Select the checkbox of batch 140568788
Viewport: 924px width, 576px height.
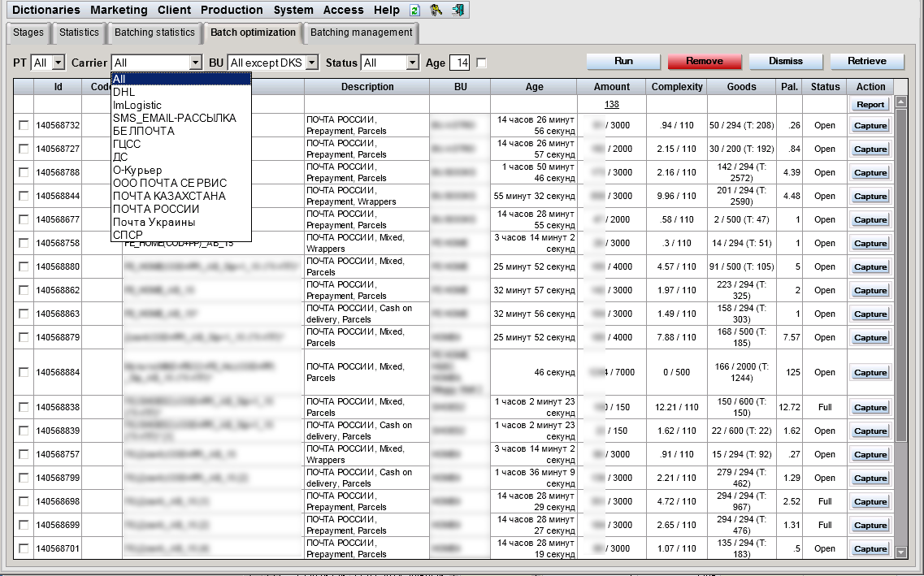[x=24, y=172]
